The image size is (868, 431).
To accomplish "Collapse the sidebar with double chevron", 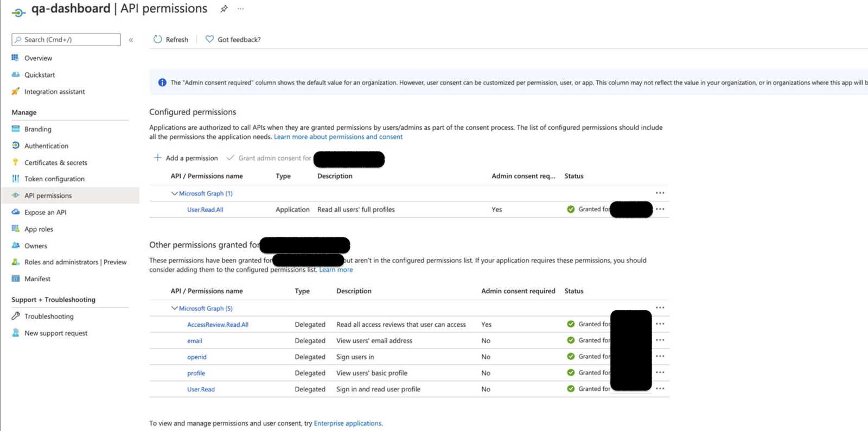I will tap(131, 40).
